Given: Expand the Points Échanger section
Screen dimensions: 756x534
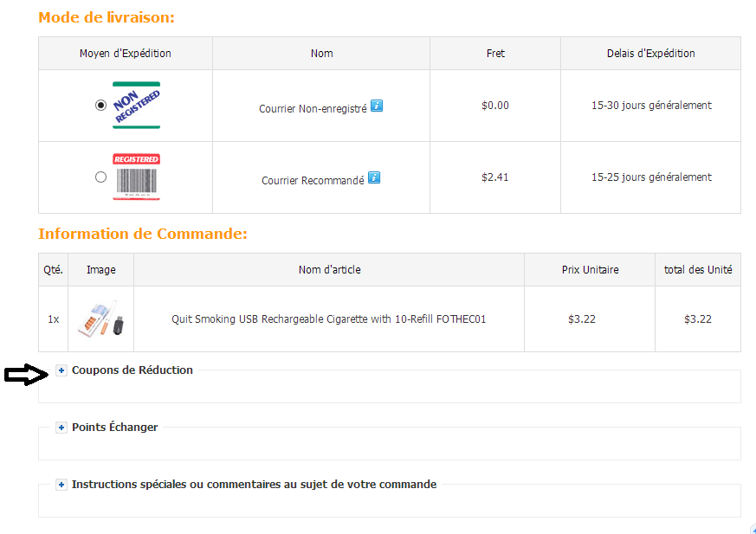Looking at the screenshot, I should (x=61, y=428).
